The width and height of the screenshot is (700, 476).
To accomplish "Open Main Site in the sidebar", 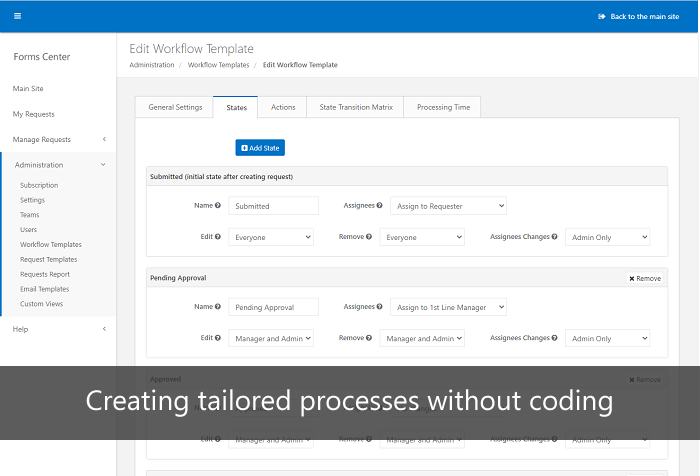I will tap(28, 88).
